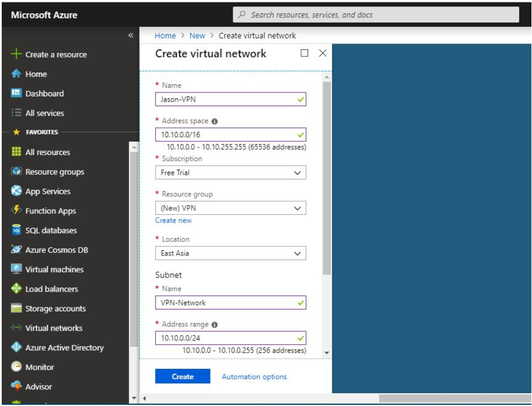This screenshot has height=406, width=532.
Task: Open the Virtual networks icon
Action: (16, 328)
